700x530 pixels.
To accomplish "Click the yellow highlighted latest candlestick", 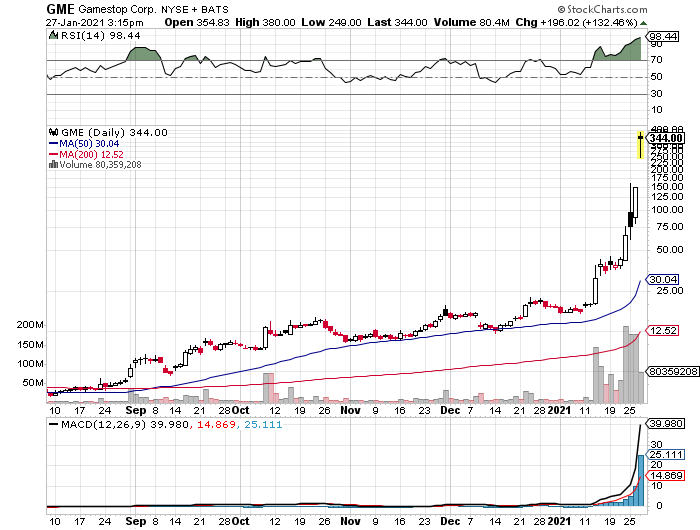I will point(641,145).
